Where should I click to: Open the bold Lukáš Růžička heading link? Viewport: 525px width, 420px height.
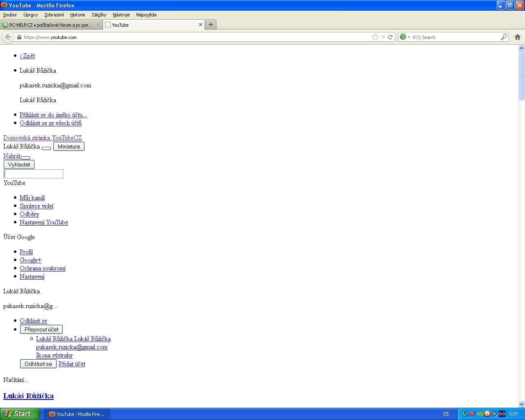click(28, 396)
